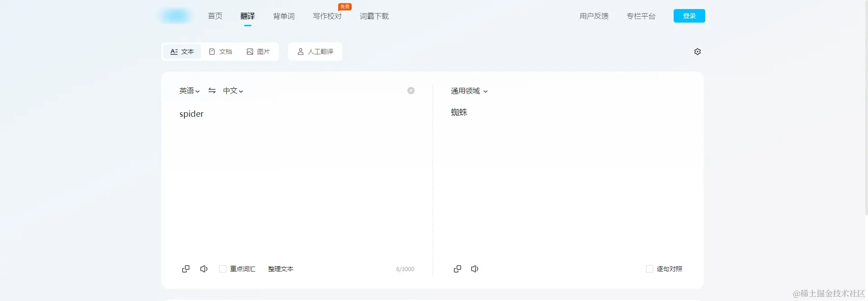Expand 通用领域 domain dropdown
Viewport: 868px width, 301px height.
(469, 91)
